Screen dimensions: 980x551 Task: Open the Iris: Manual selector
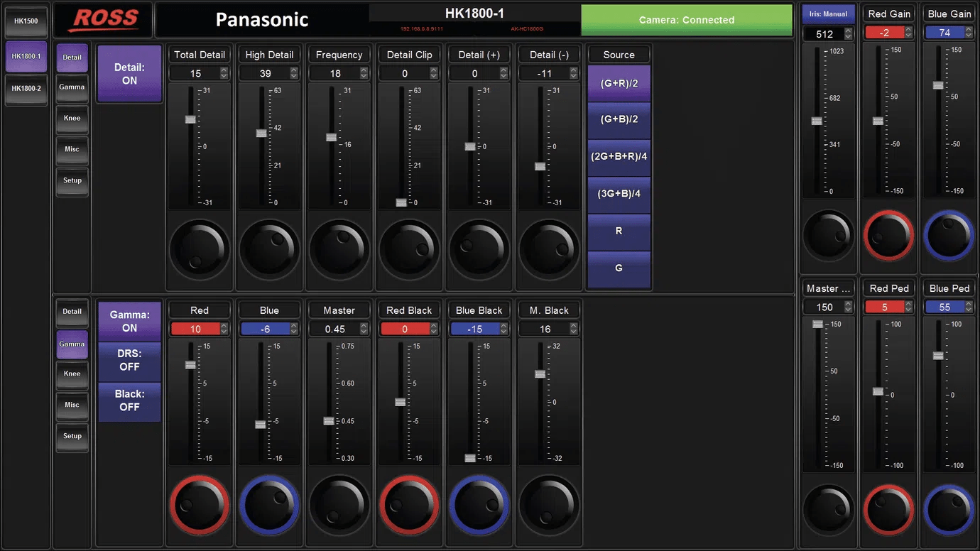[x=827, y=13]
